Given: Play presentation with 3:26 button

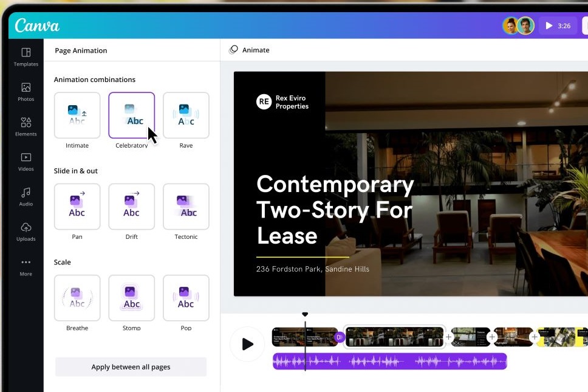Looking at the screenshot, I should (x=558, y=26).
